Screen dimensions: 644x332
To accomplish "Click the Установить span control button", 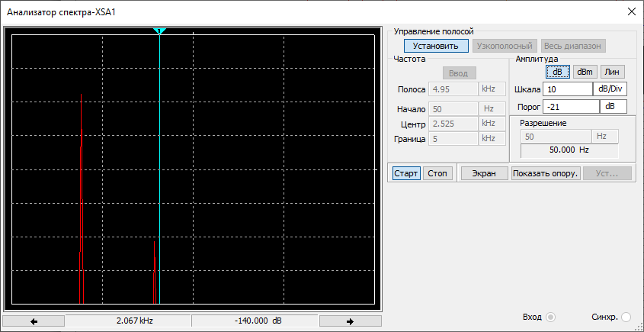I will (436, 46).
